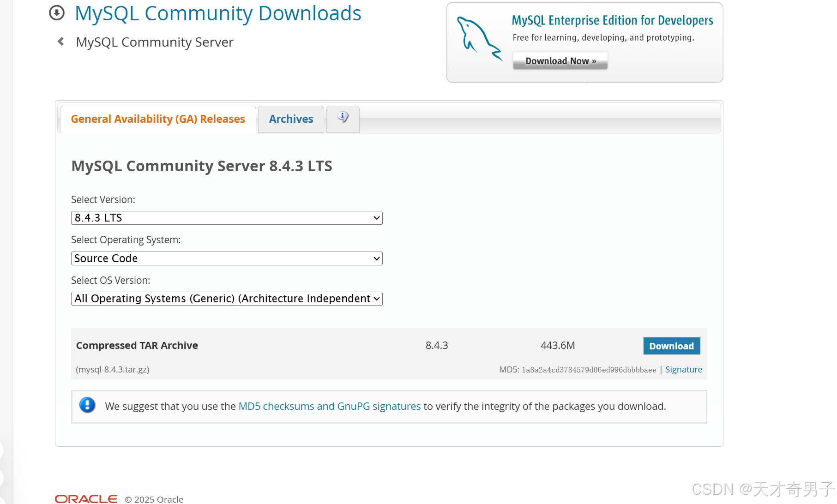Click the 'Free for learning, developing, and prototyping' text

tap(603, 37)
